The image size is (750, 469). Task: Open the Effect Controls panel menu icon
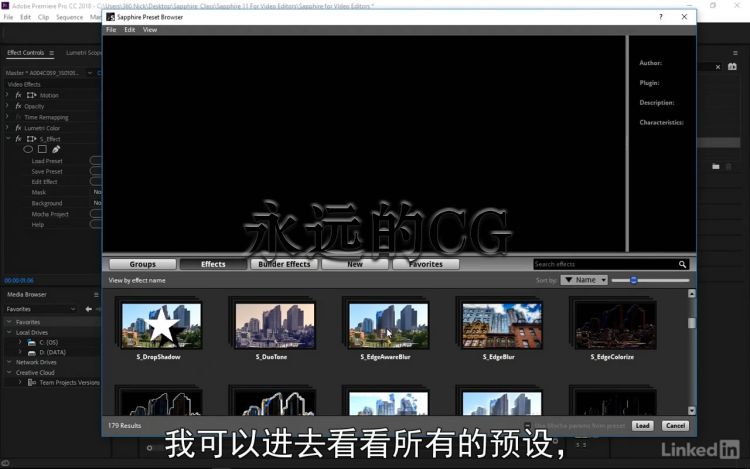52,53
